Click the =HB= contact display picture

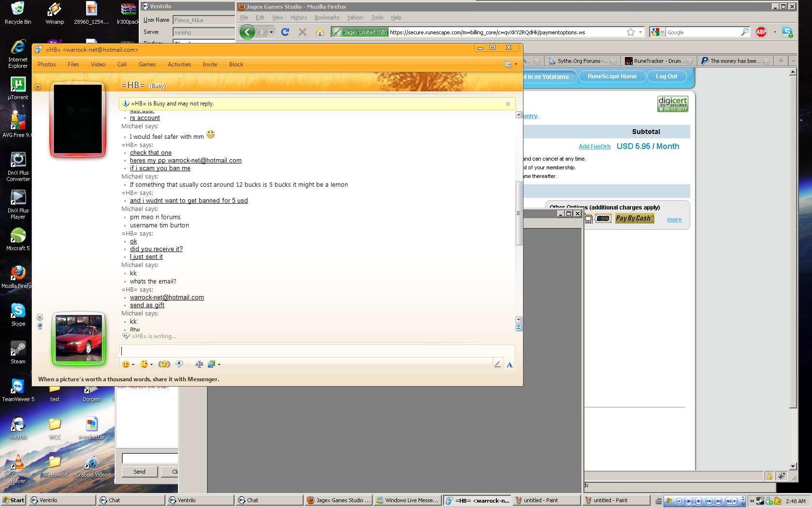[x=78, y=120]
